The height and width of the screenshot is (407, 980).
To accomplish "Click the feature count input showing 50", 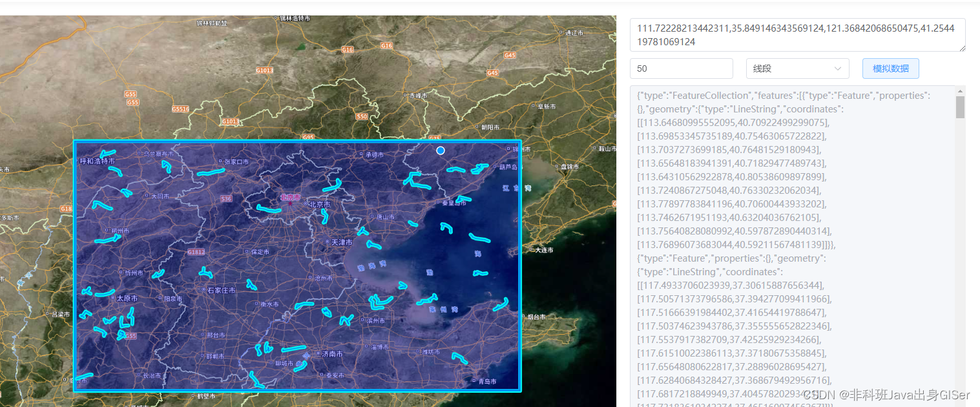I will 682,68.
